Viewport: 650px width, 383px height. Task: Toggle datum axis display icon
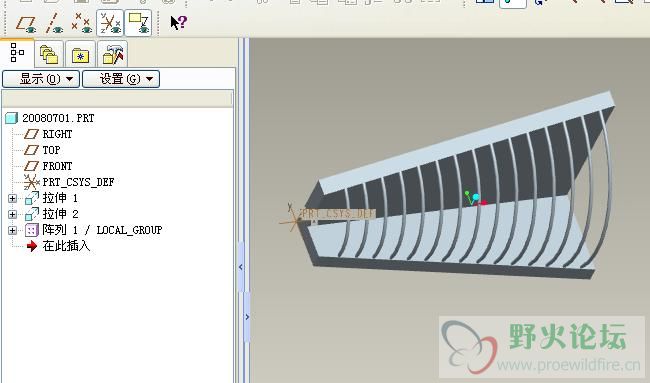click(54, 24)
